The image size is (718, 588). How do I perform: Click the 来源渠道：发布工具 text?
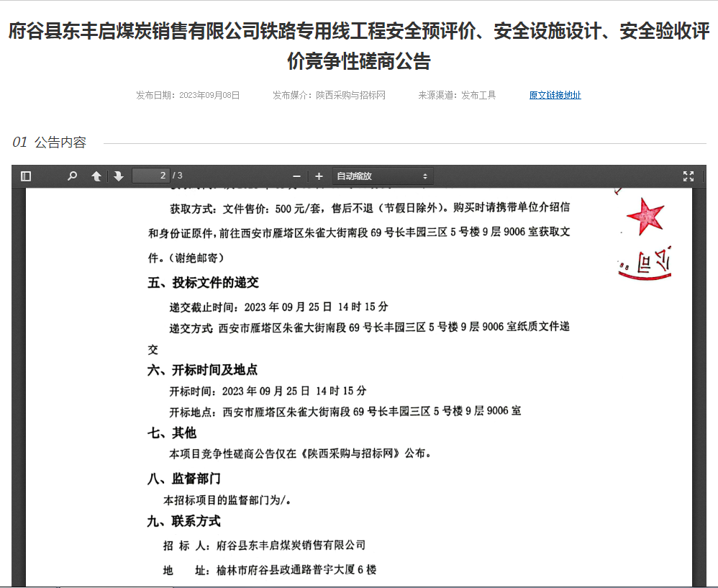457,95
